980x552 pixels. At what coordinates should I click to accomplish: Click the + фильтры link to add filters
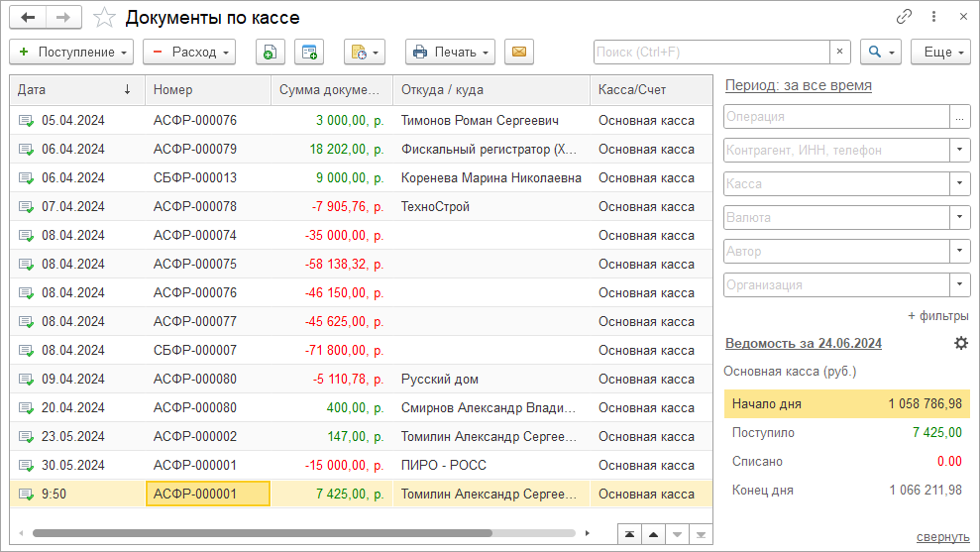pos(937,315)
